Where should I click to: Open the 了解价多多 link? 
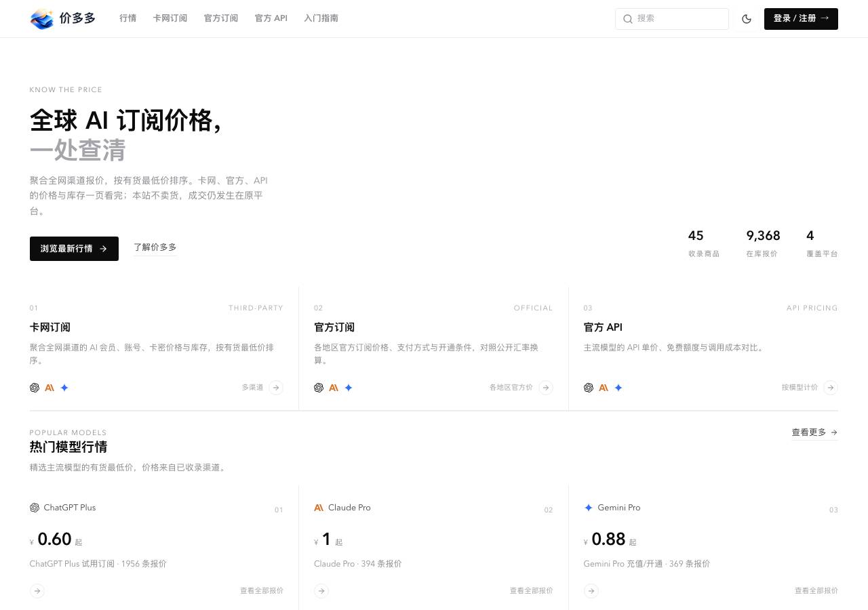155,247
